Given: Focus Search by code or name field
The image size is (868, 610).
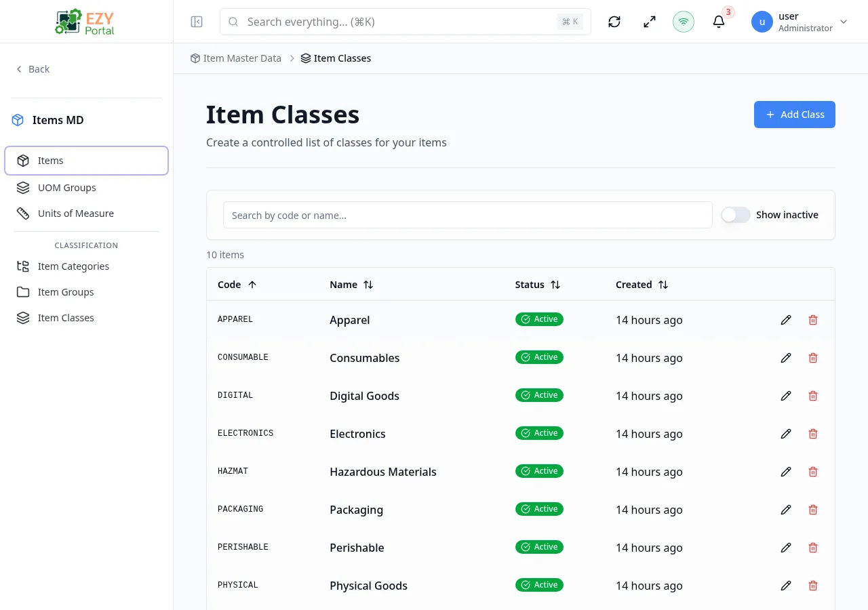Looking at the screenshot, I should click(x=468, y=215).
